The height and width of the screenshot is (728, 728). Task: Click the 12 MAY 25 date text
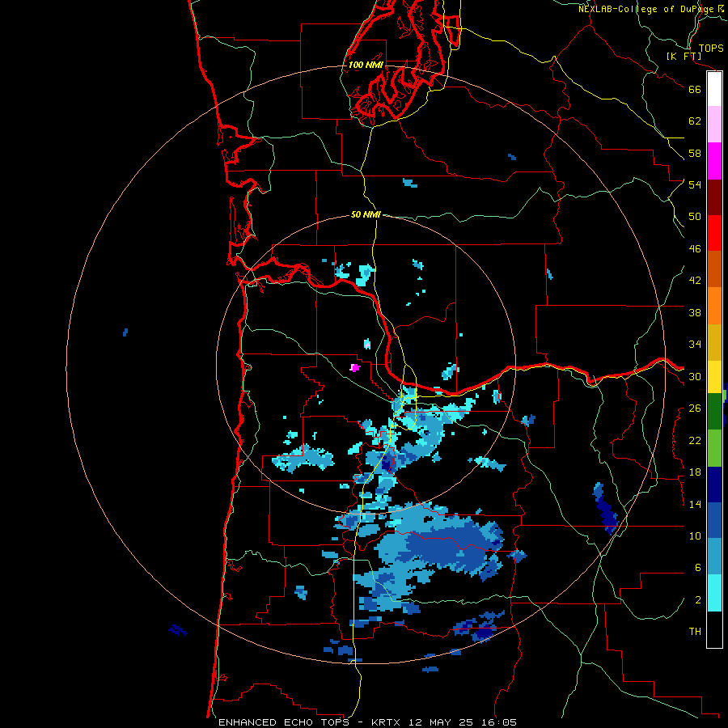[441, 722]
